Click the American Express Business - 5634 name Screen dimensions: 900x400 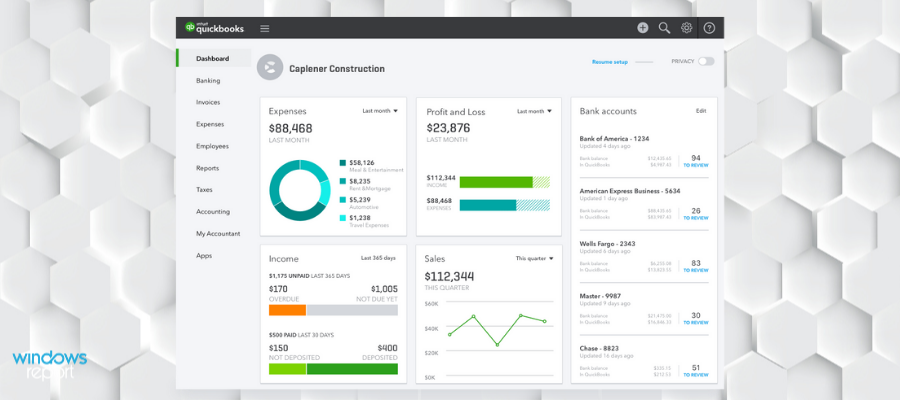pos(630,191)
